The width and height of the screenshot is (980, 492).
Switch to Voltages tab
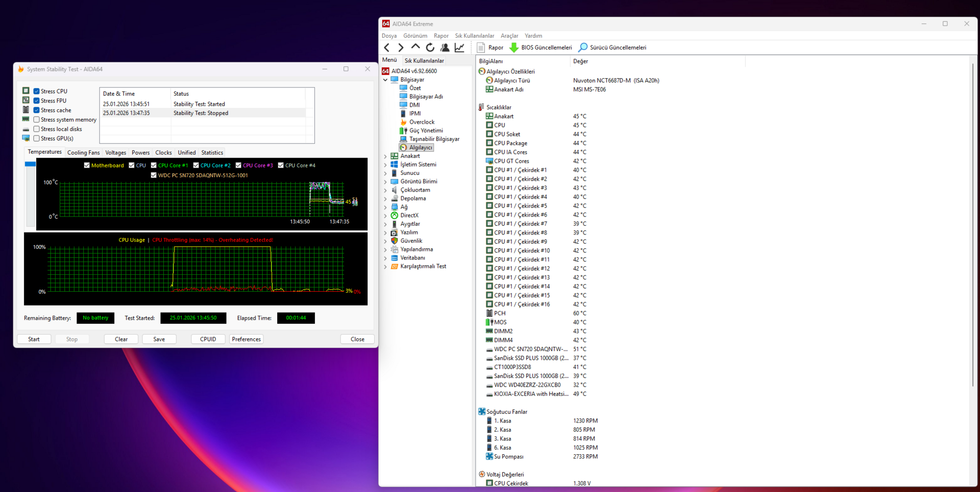point(115,152)
